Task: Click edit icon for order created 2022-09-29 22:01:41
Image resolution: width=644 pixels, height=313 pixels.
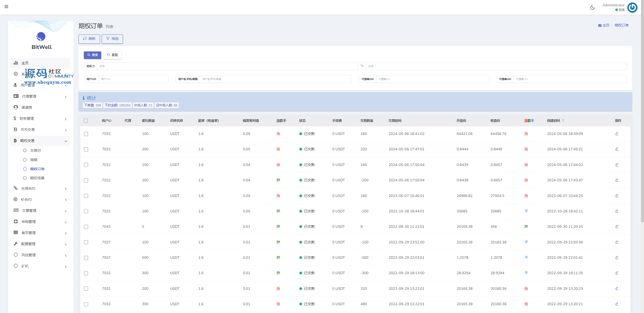Action: coord(617,258)
